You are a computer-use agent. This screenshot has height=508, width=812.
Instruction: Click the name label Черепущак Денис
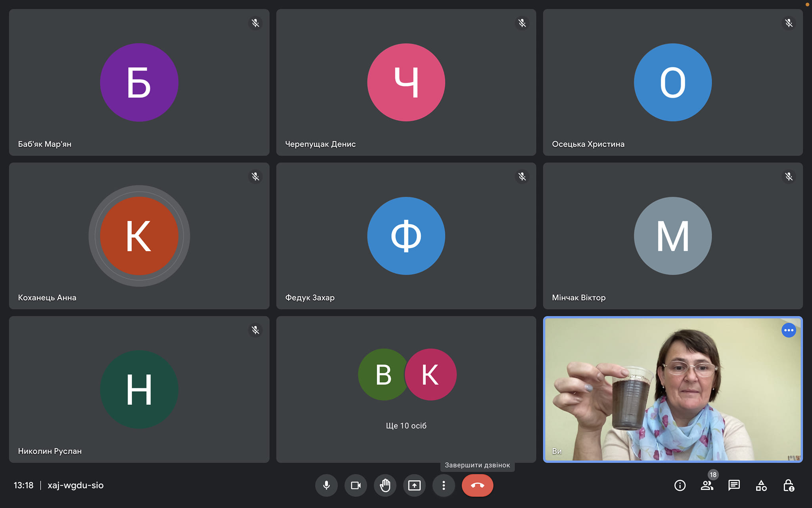pyautogui.click(x=320, y=144)
